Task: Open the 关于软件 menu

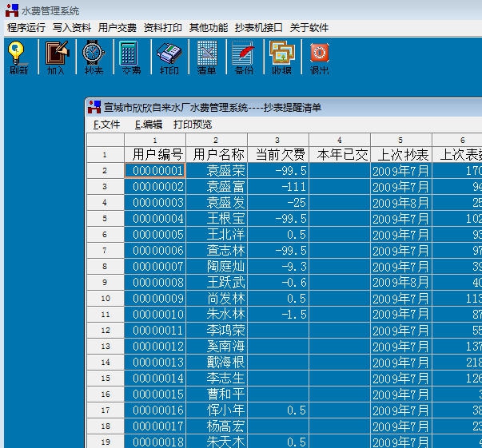Action: (x=309, y=27)
